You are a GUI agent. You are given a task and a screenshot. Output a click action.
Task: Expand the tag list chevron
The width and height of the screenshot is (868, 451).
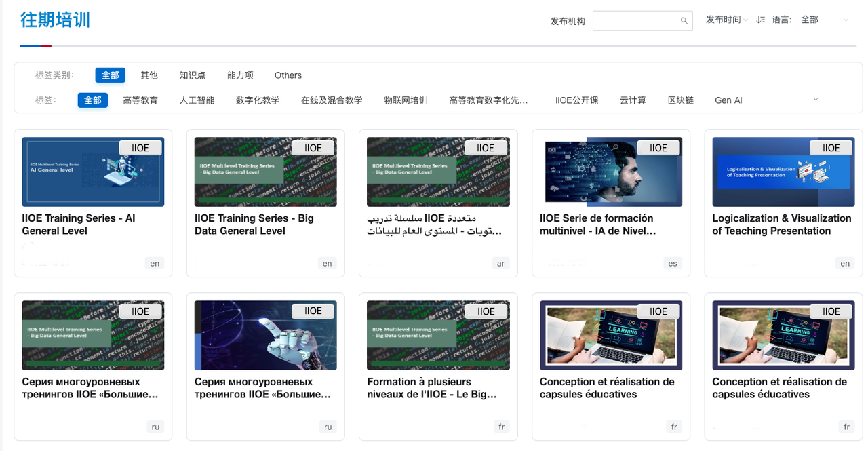click(x=815, y=100)
